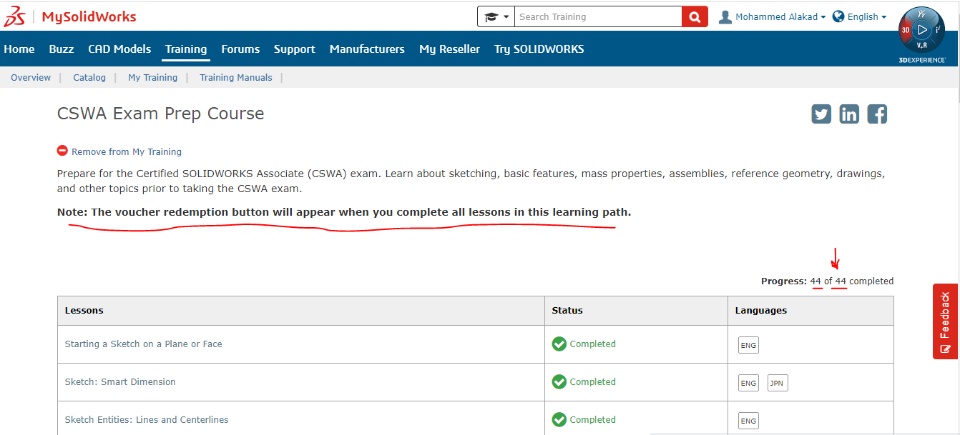Open the Mohammed Alakad account menu
This screenshot has height=435, width=960.
[x=780, y=17]
